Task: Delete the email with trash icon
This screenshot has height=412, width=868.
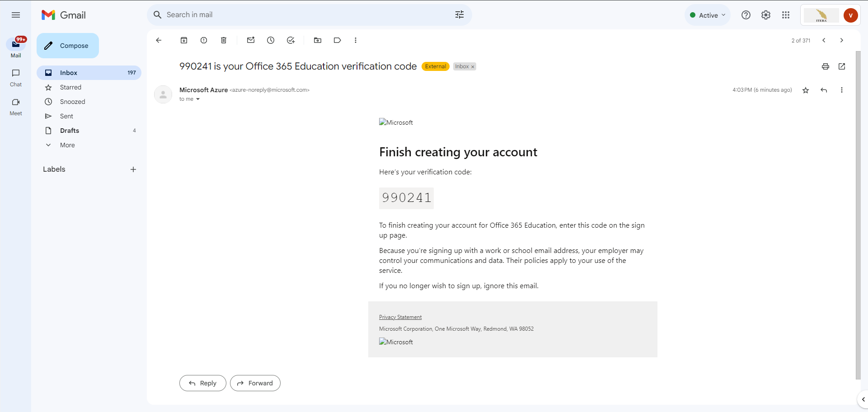Action: [x=224, y=40]
